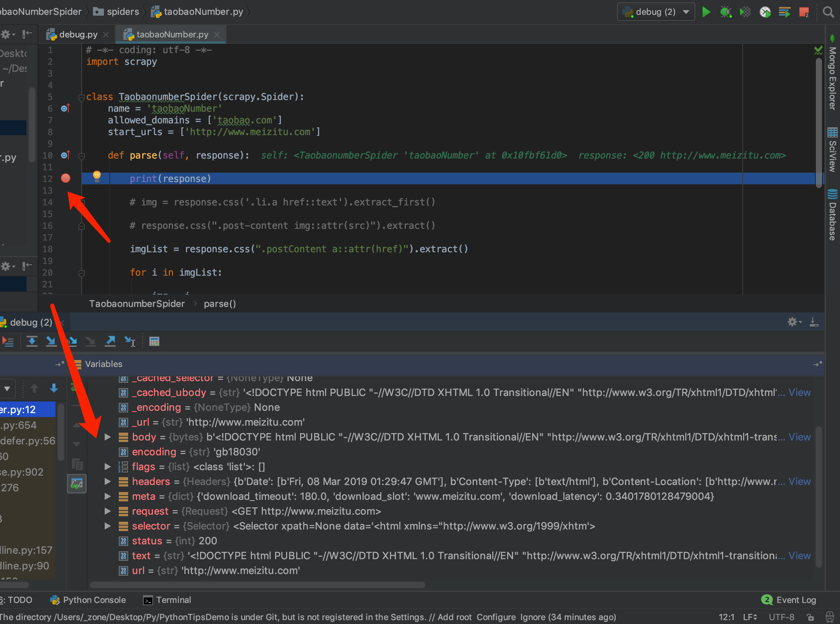Click the Variables horizontal scrollbar

[x=257, y=585]
